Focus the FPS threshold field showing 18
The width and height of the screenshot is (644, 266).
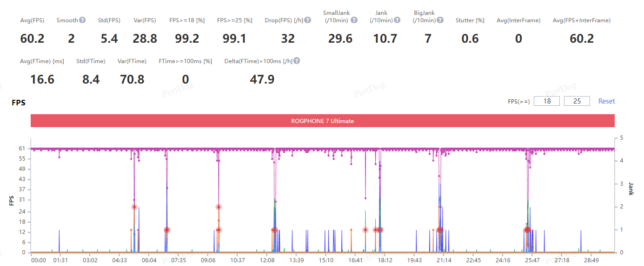(547, 101)
